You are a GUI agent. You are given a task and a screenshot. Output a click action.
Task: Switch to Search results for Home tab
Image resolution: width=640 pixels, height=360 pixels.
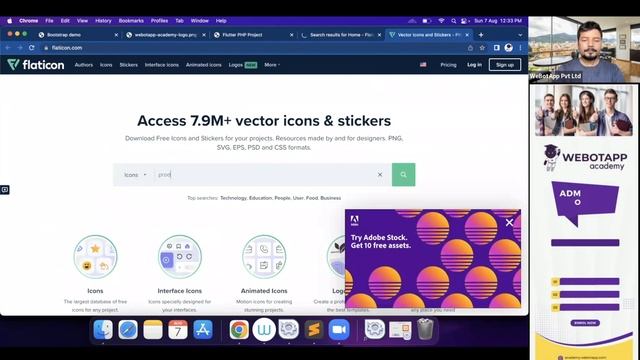[x=341, y=35]
